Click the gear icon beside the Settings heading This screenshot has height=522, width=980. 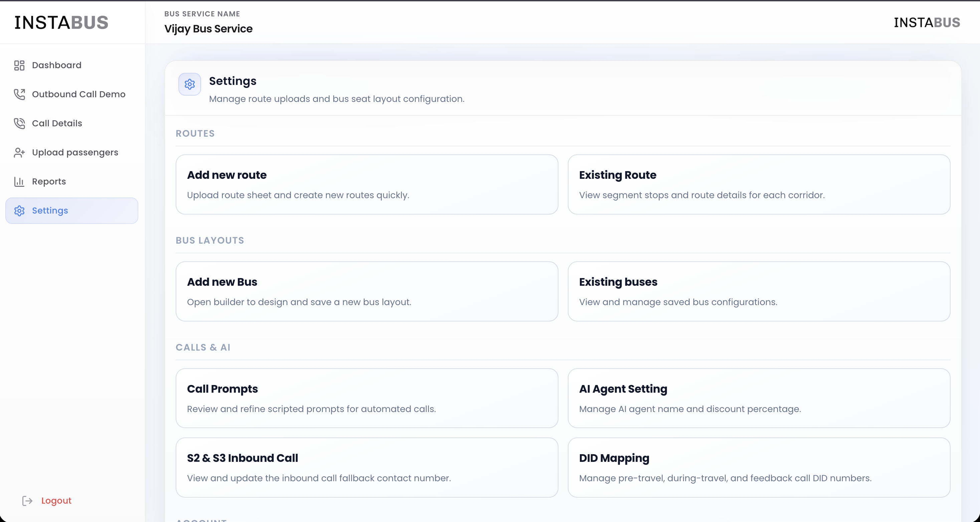coord(190,84)
